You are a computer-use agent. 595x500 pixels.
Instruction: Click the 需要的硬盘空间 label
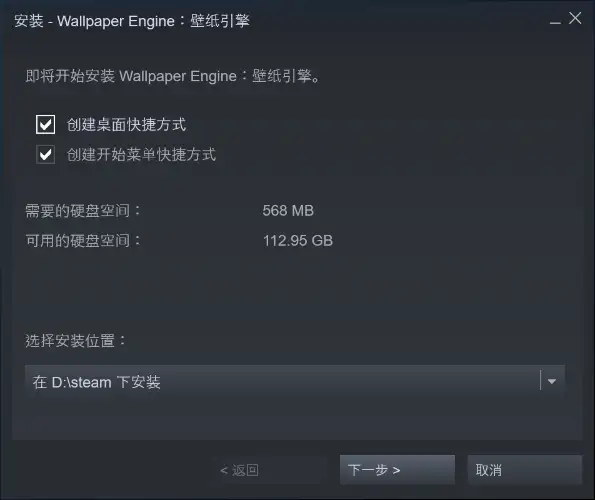83,211
